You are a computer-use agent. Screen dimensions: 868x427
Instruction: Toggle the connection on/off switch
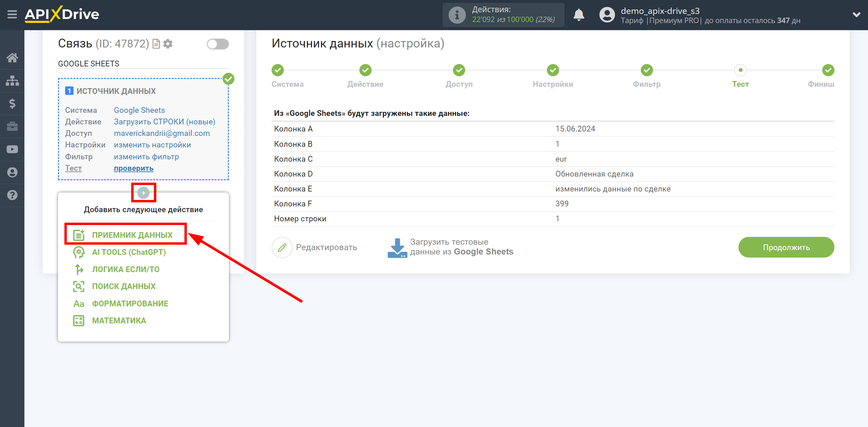[218, 44]
